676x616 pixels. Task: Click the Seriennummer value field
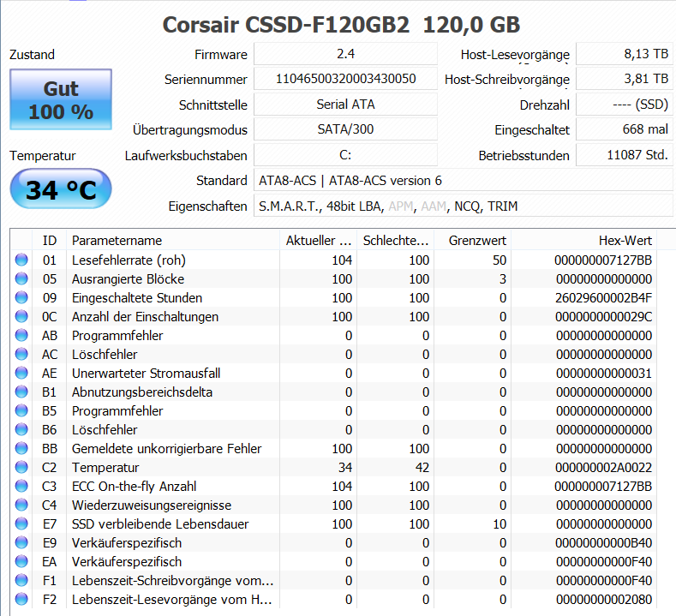(x=346, y=79)
